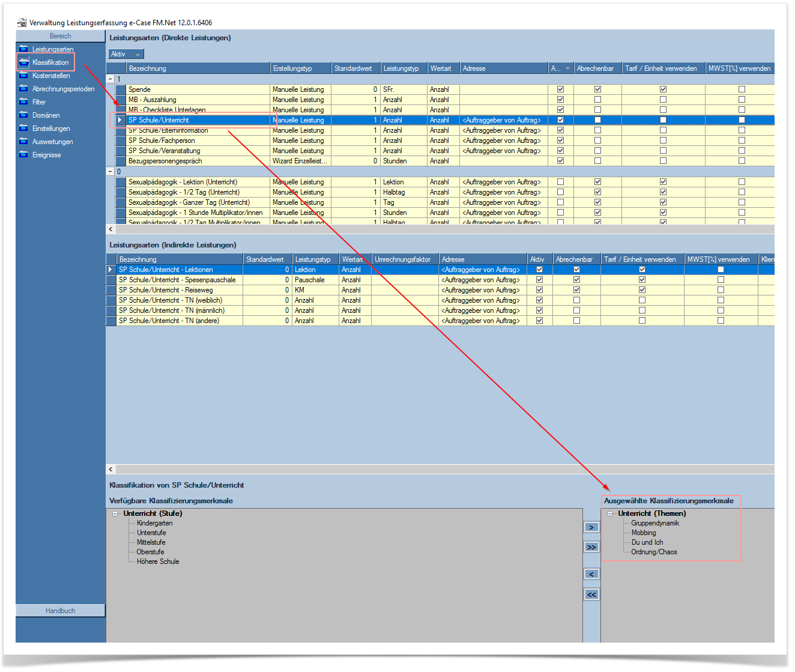Toggle active checkbox for Sexualpädagogik Lektion row

pyautogui.click(x=560, y=182)
